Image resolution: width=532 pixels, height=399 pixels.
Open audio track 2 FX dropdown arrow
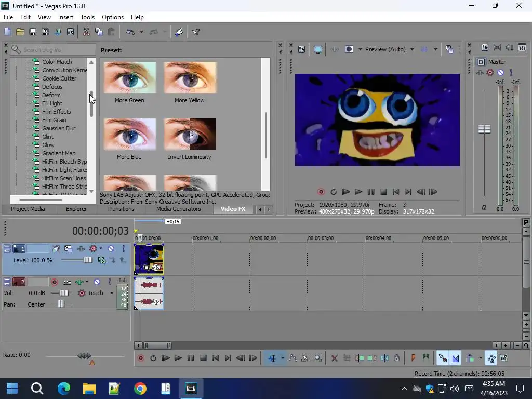87,282
